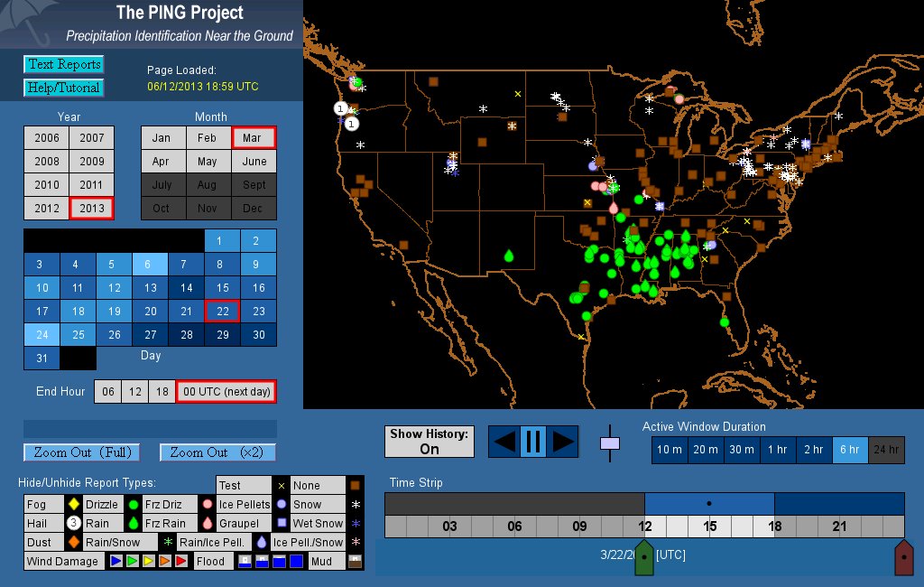Select 1 hr active window duration
924x587 pixels.
pos(778,450)
